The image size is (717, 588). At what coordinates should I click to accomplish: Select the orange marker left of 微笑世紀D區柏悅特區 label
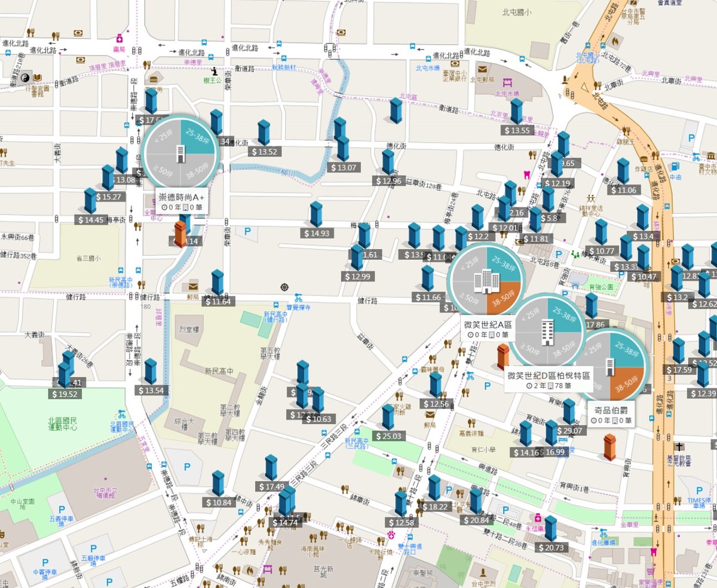(x=504, y=356)
